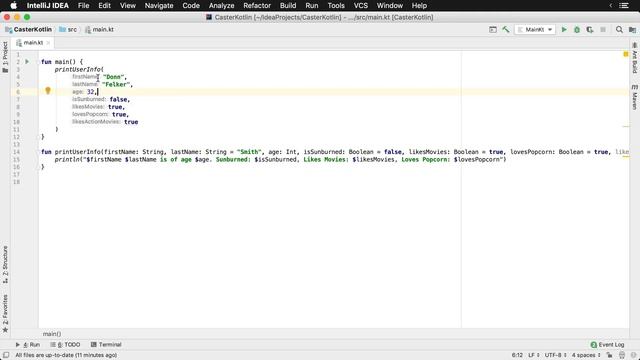
Task: Click the Stop process icon
Action: click(x=603, y=29)
